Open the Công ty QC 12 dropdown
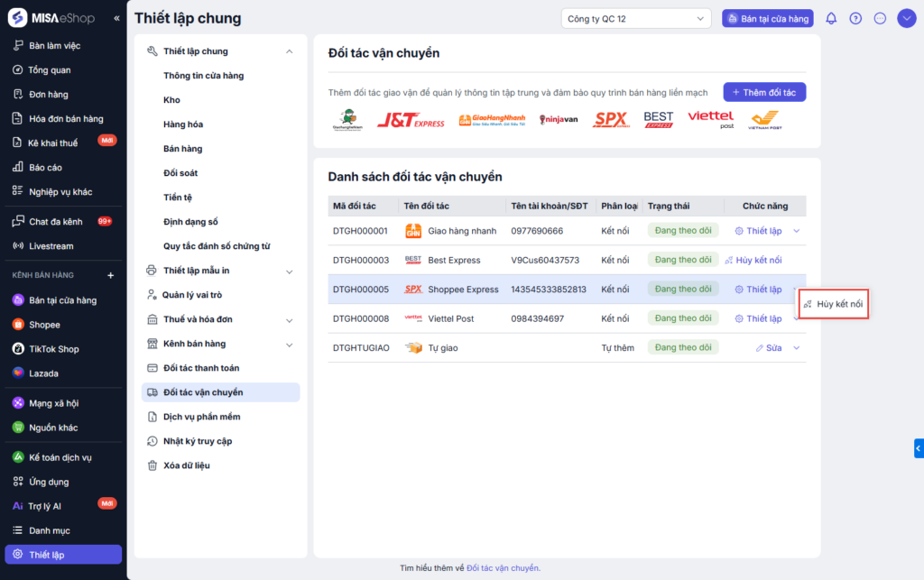 [635, 18]
